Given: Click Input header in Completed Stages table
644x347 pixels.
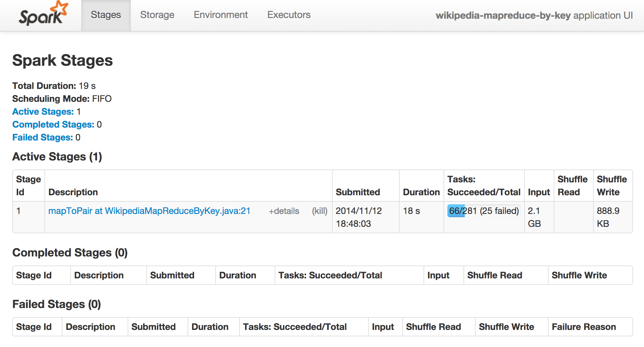Looking at the screenshot, I should click(x=438, y=275).
